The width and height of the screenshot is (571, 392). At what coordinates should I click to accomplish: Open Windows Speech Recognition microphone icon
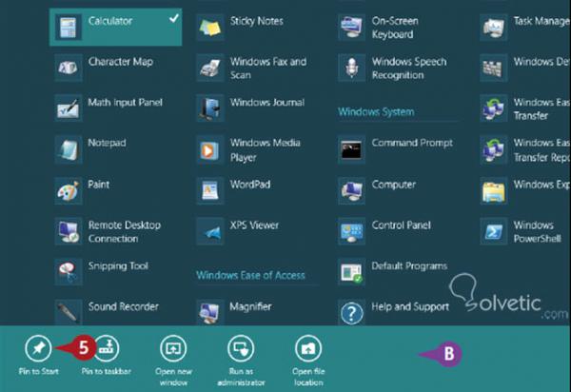pyautogui.click(x=351, y=68)
